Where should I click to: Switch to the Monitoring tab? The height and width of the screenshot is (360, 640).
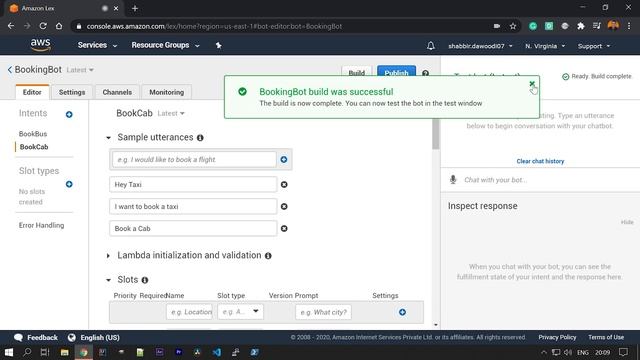pos(167,92)
